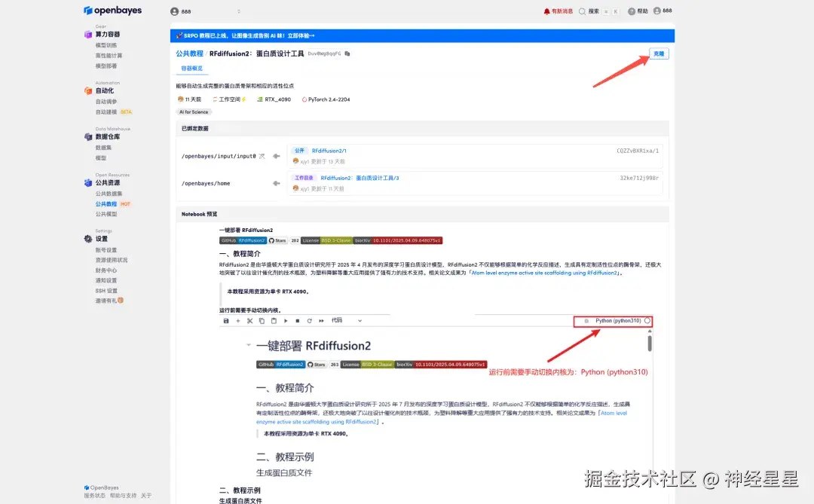Click the arrow icon beside /openbayes/home
The height and width of the screenshot is (504, 814).
click(276, 183)
